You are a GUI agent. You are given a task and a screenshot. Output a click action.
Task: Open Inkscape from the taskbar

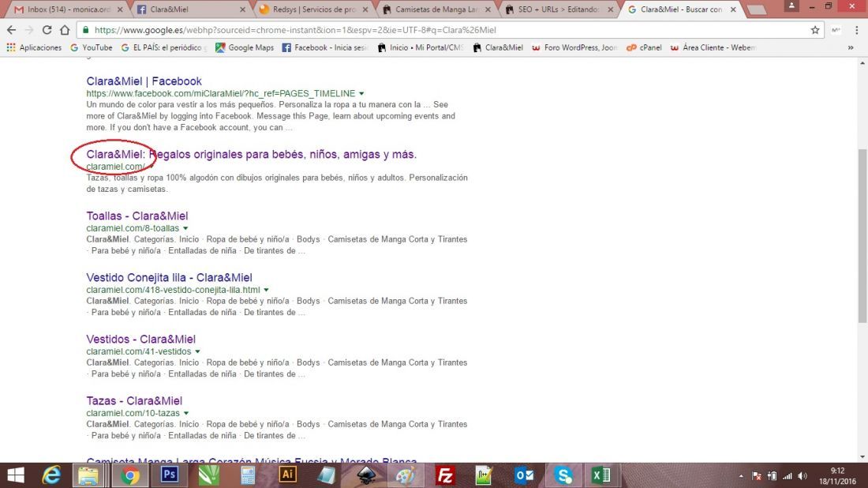point(366,475)
